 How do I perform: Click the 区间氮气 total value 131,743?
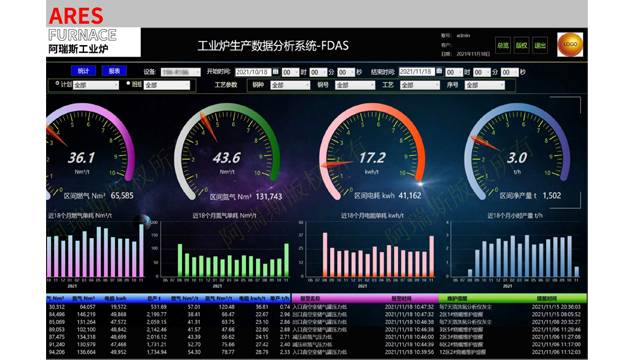coord(269,197)
